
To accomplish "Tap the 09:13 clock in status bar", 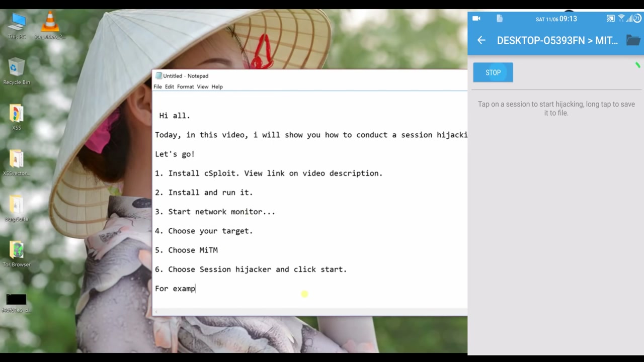I will pos(568,19).
